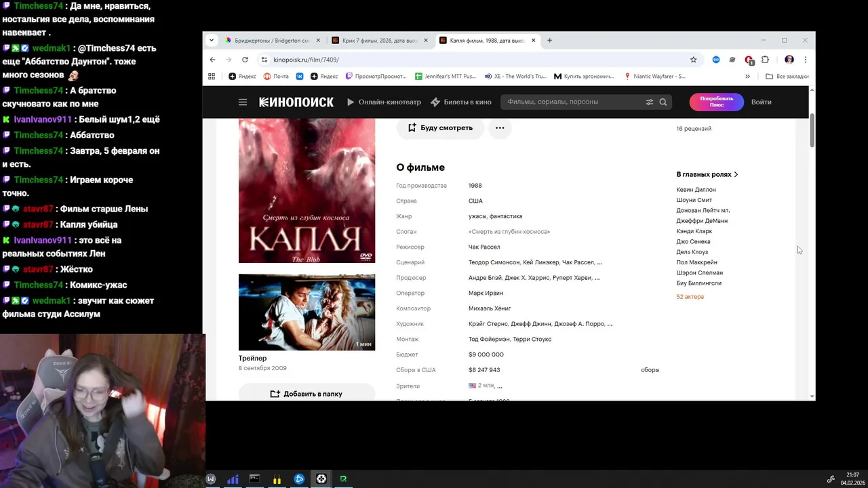
Task: Open composer Михаэль Хёниг page
Action: (x=490, y=308)
